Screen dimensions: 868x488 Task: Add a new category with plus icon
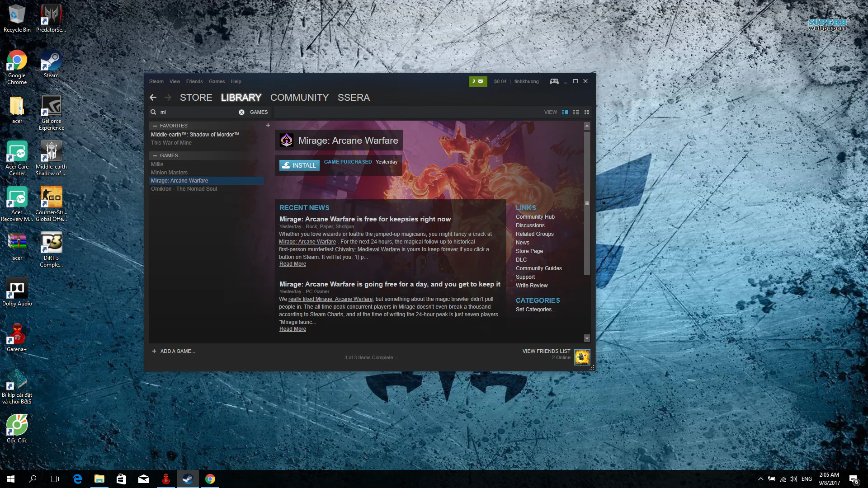(x=268, y=125)
